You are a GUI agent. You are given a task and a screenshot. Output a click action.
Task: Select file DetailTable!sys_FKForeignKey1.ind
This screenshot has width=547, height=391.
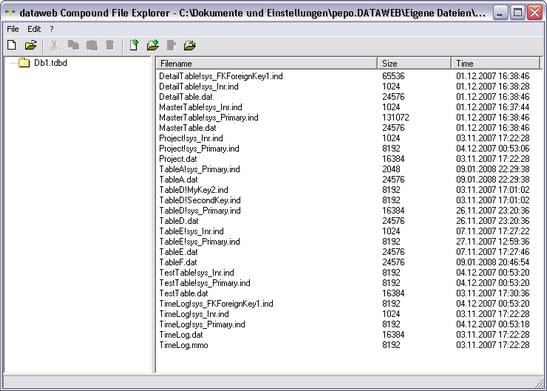point(221,76)
